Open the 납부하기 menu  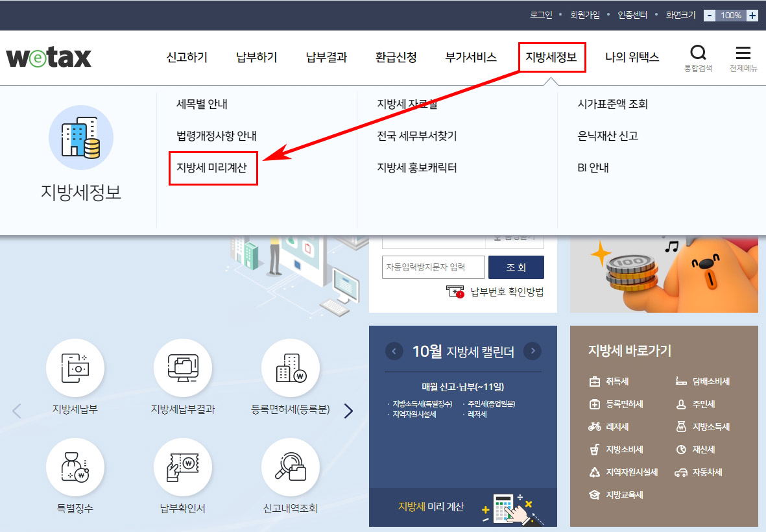click(256, 57)
